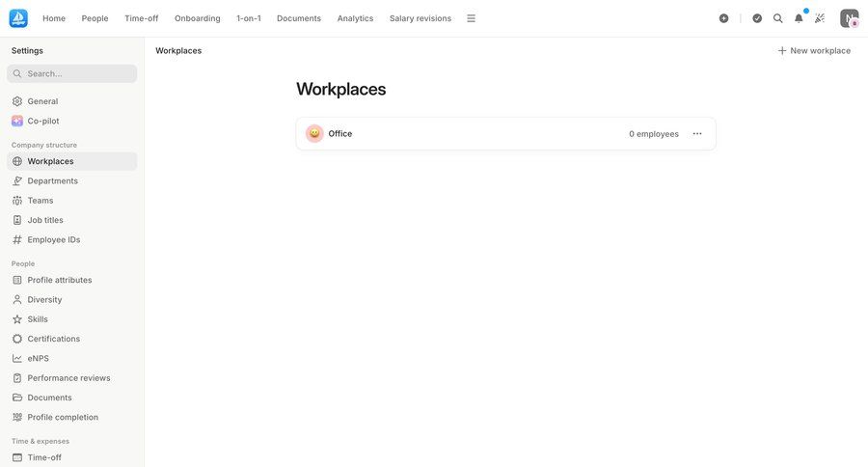Open the user avatar menu
868x467 pixels.
(x=849, y=18)
